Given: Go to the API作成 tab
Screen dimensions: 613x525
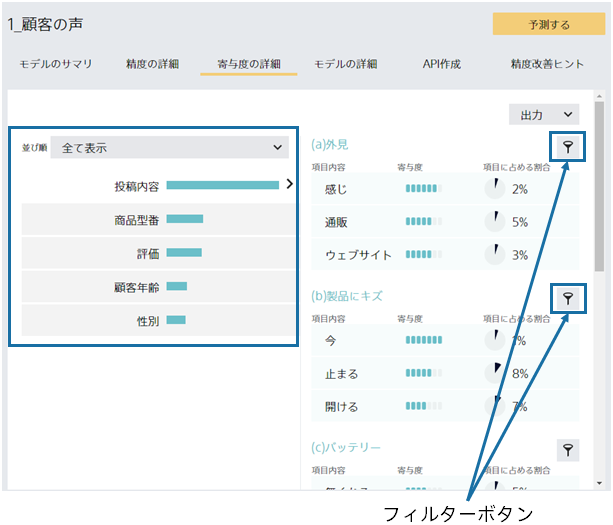Looking at the screenshot, I should (x=442, y=64).
